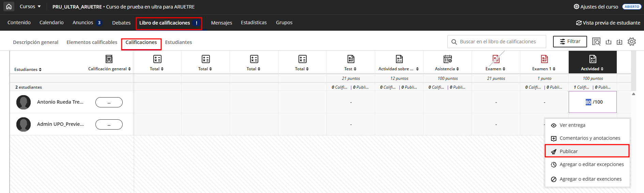Switch to the Elementos calificables tab
This screenshot has height=193, width=644.
(x=92, y=42)
